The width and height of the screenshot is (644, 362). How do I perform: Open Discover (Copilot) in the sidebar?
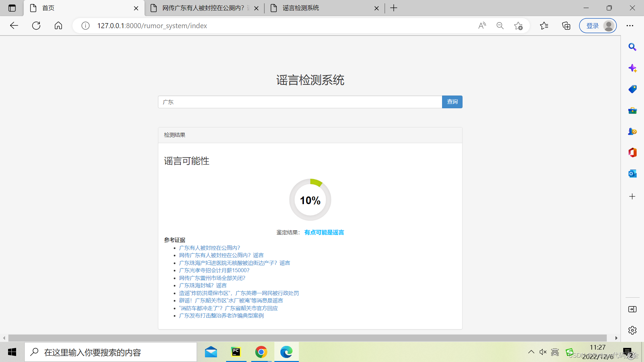coord(632,68)
